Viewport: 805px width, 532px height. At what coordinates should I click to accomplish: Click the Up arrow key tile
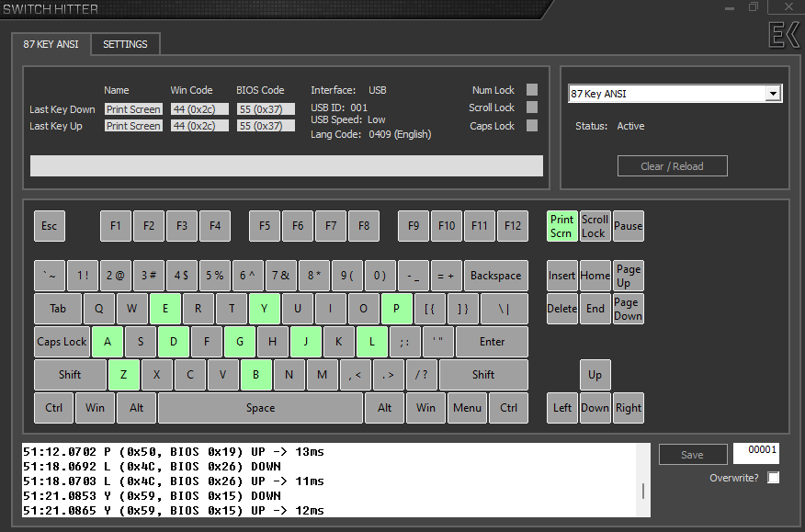[595, 375]
